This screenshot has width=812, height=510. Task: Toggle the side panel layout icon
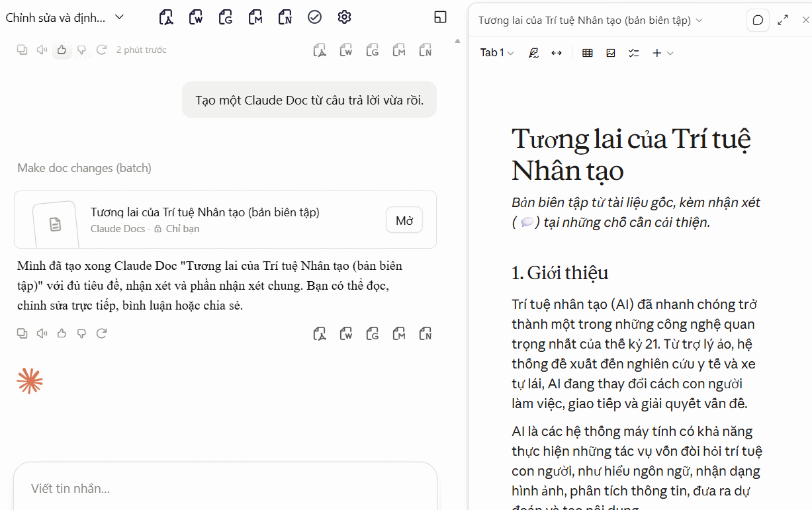441,17
